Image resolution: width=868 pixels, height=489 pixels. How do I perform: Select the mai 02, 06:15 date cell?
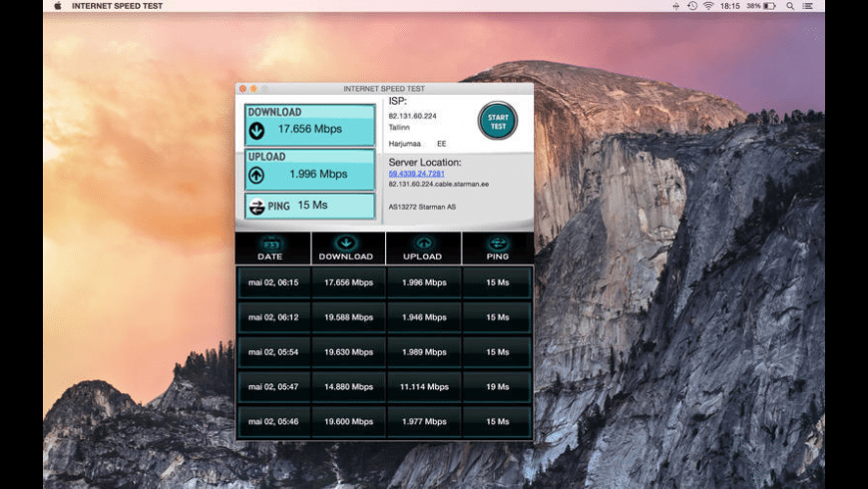[x=273, y=283]
